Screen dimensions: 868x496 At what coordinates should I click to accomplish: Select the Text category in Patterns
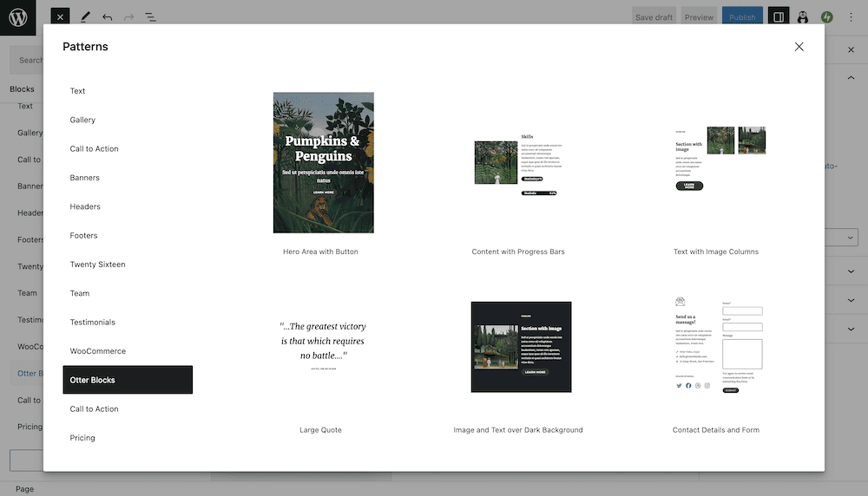coord(128,91)
